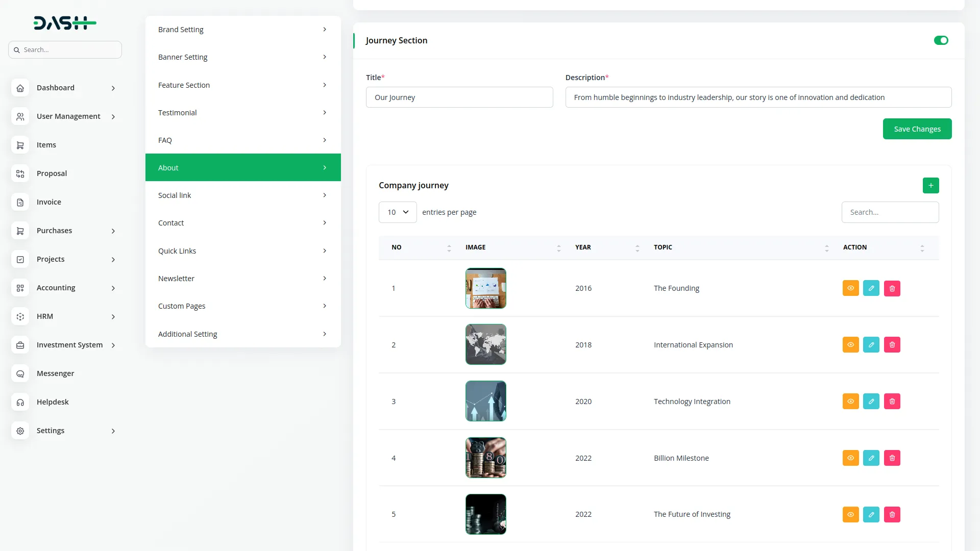Image resolution: width=980 pixels, height=551 pixels.
Task: Click the Invoice document icon in sidebar
Action: (20, 202)
